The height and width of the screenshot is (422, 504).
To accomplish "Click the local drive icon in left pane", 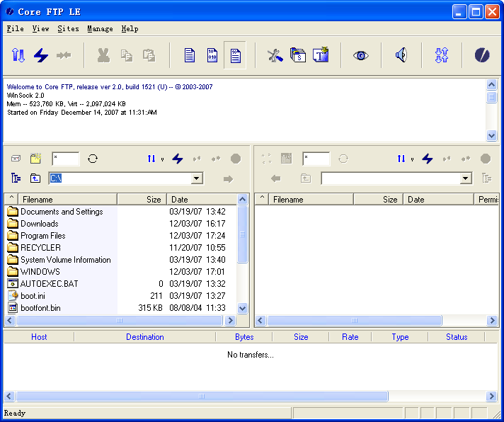I will pos(16,159).
